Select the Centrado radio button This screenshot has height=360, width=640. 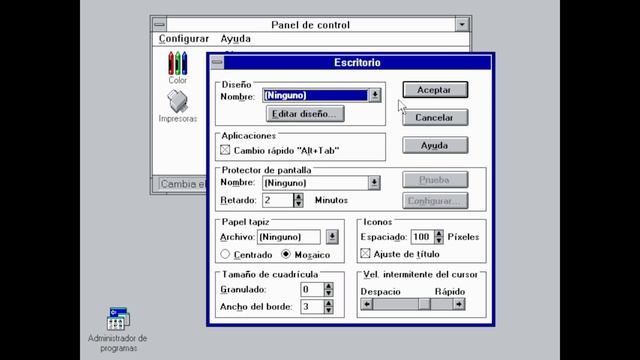(x=225, y=254)
